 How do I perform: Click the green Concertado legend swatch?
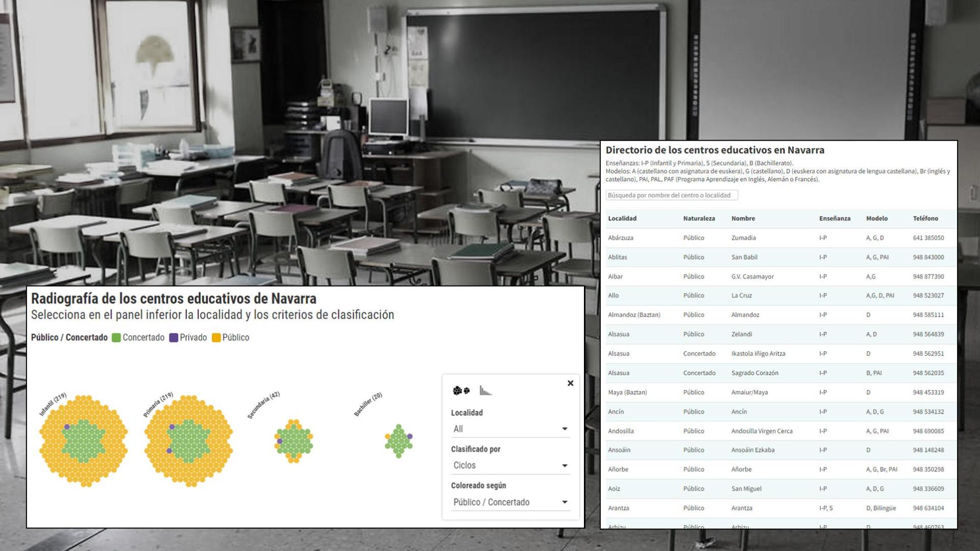(116, 338)
